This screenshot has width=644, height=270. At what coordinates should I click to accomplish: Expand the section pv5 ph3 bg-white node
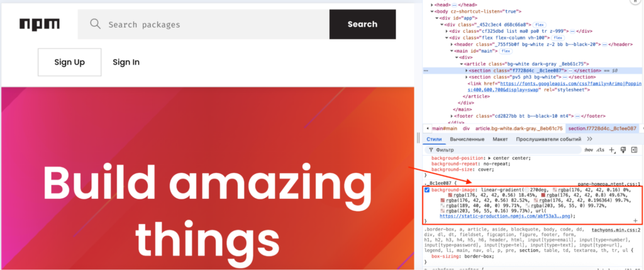point(467,77)
